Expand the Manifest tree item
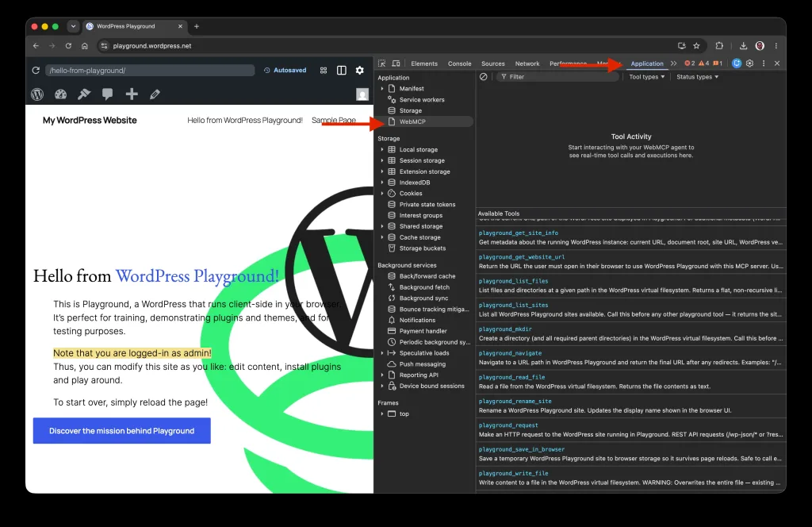The image size is (812, 527). click(x=382, y=89)
